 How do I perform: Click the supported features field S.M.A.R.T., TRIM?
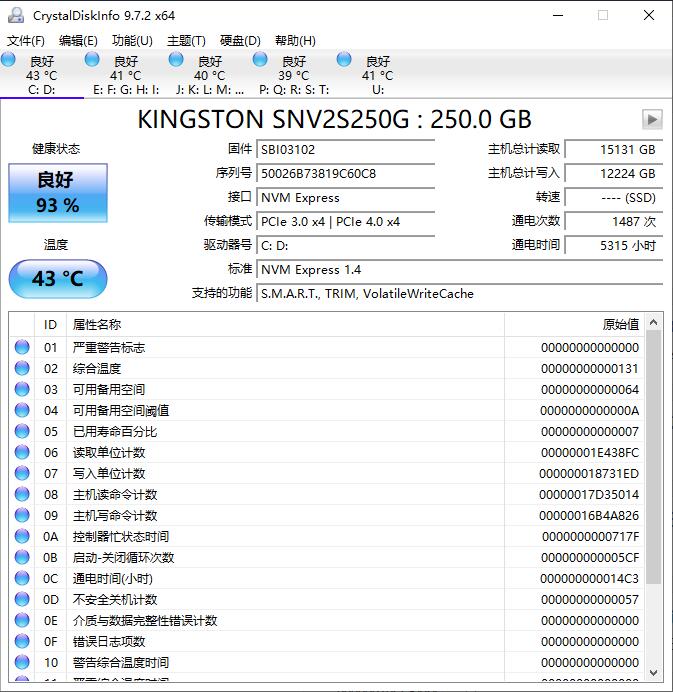pos(459,293)
